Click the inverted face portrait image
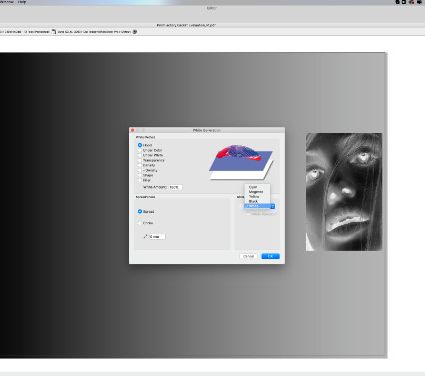Screen dimensions: 425x376 click(344, 192)
